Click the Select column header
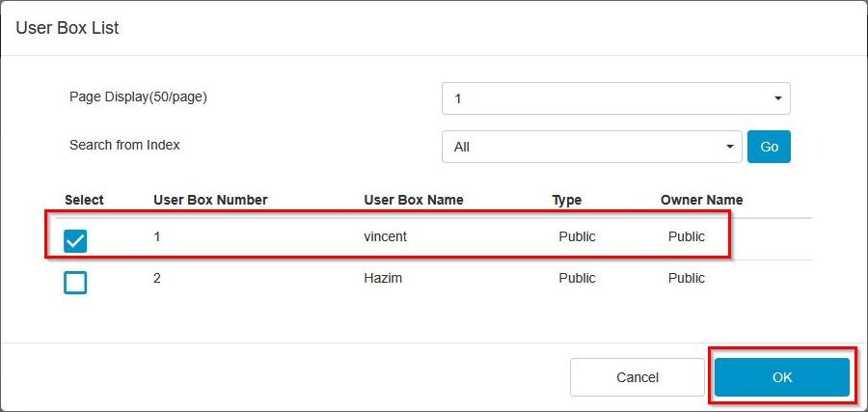Screen dimensions: 868x412 (84, 200)
